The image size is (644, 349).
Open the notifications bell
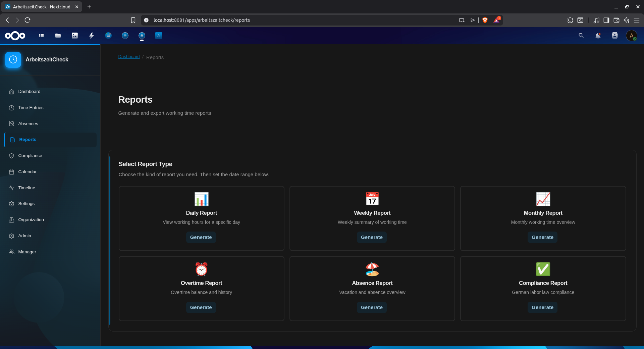pos(598,36)
